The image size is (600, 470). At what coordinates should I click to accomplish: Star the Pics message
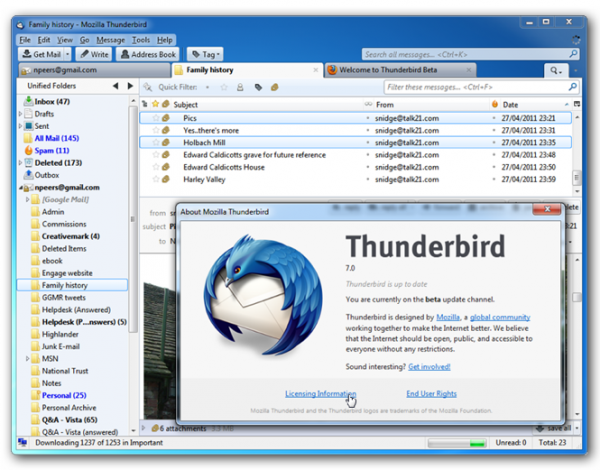click(x=156, y=118)
